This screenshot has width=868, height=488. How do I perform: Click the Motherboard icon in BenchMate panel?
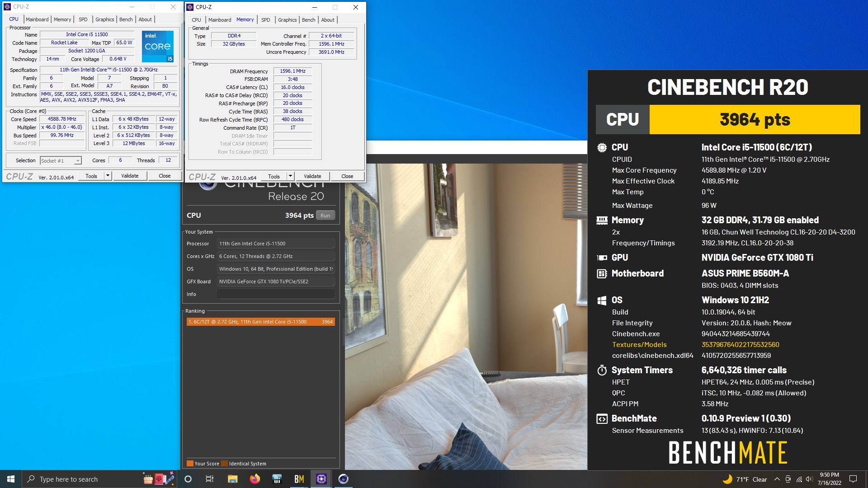click(602, 273)
